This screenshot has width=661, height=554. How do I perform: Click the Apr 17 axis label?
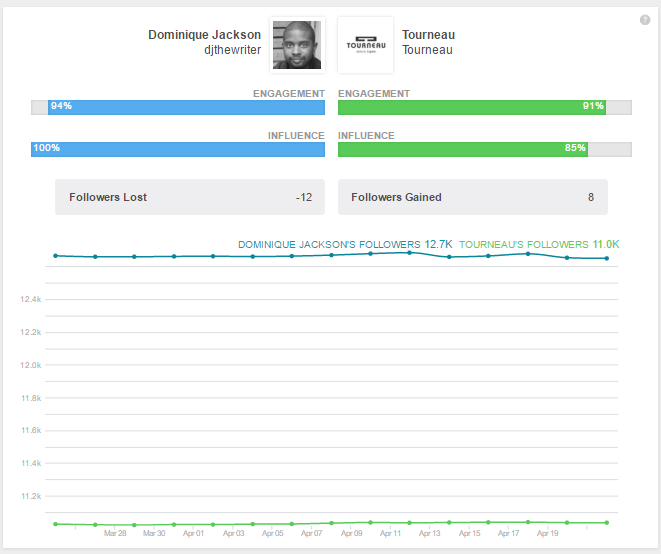508,533
